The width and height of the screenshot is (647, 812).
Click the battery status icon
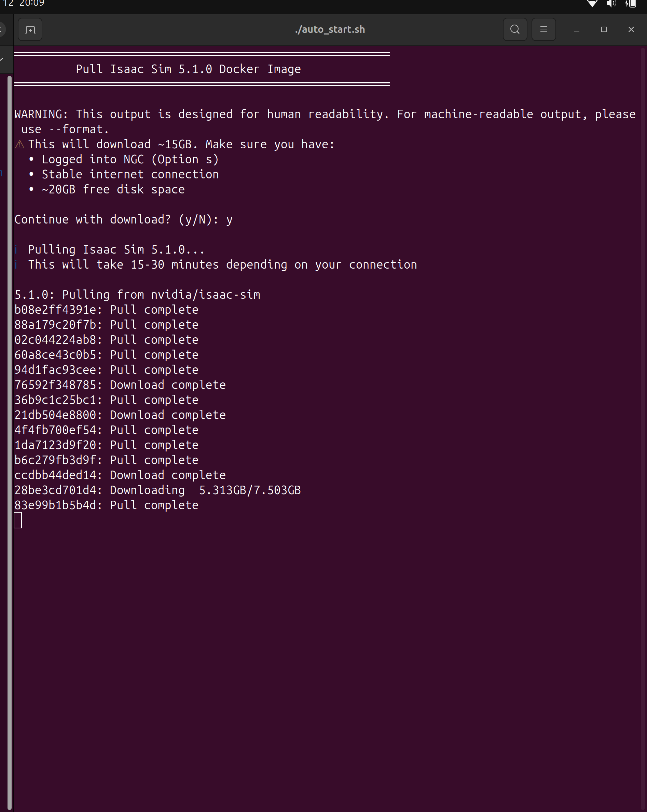click(x=631, y=4)
